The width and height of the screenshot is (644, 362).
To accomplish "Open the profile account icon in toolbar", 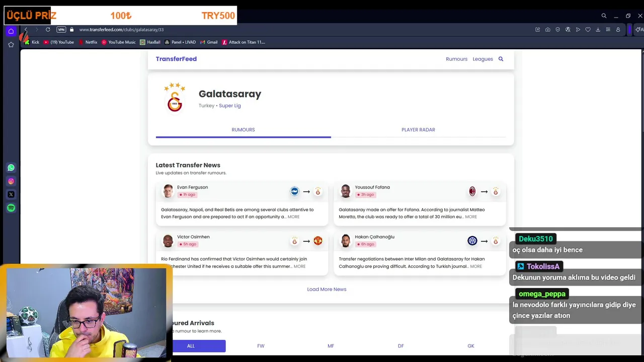I will (618, 30).
